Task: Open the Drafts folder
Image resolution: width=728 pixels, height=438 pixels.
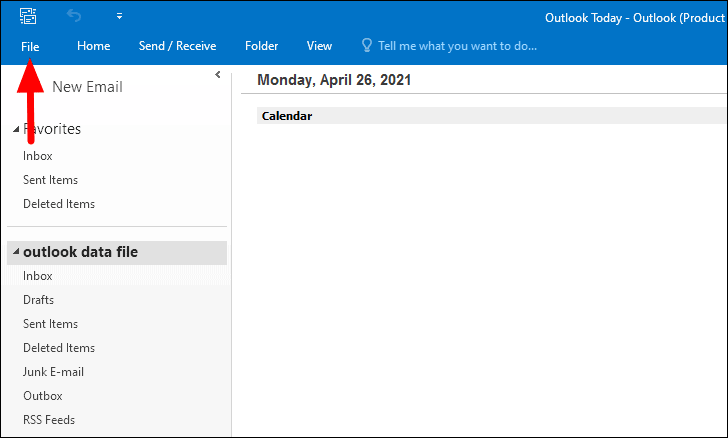Action: pos(39,300)
